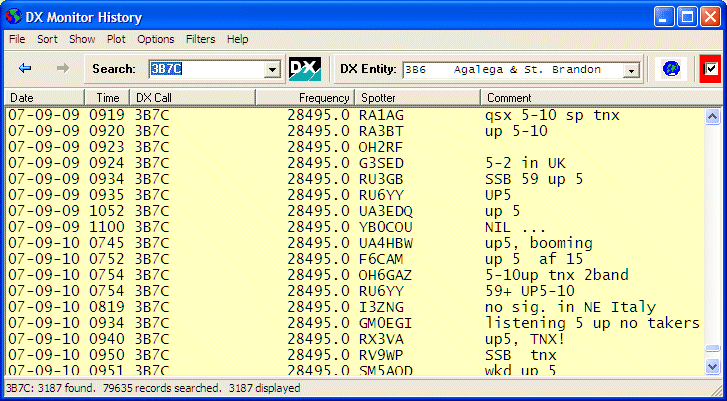The width and height of the screenshot is (727, 401).
Task: Click the vertical scrollbar thumb
Action: [713, 349]
